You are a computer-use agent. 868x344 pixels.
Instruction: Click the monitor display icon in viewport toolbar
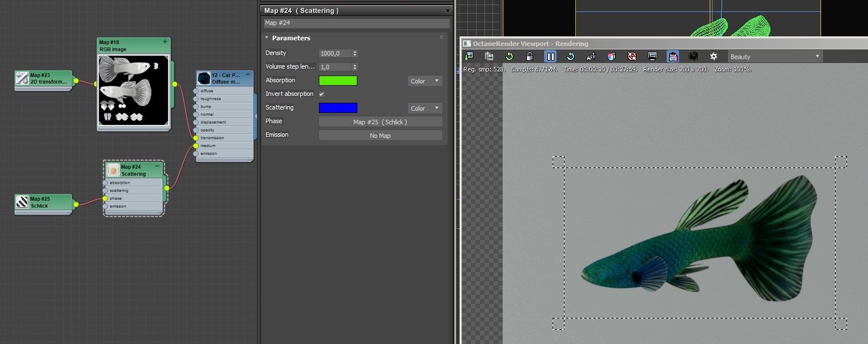tap(652, 56)
